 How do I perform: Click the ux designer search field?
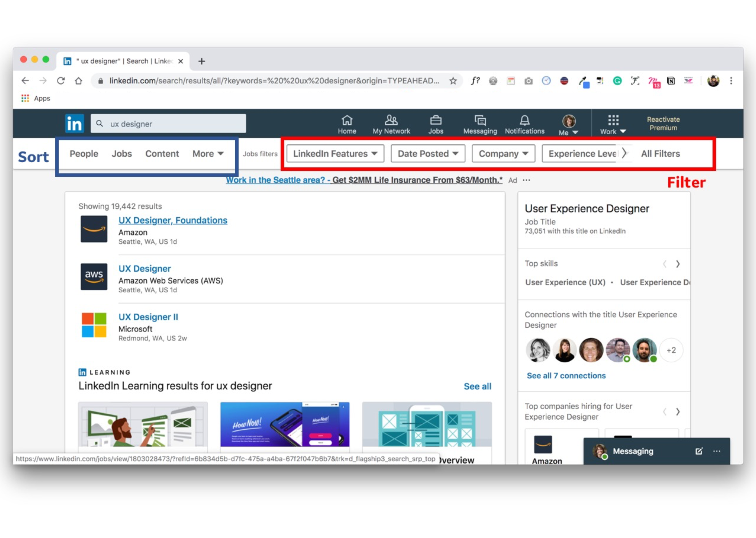pos(168,123)
